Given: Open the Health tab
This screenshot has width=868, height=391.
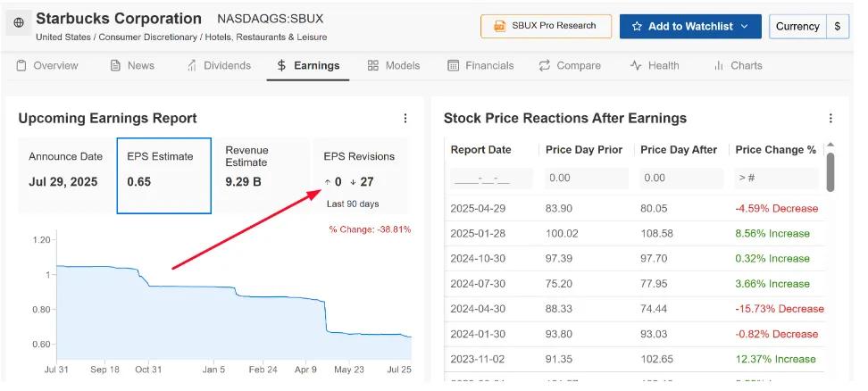Looking at the screenshot, I should [x=655, y=65].
